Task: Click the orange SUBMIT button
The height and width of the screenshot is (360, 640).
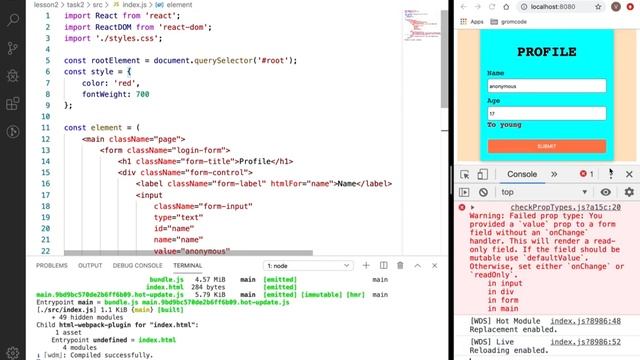Action: tap(547, 146)
